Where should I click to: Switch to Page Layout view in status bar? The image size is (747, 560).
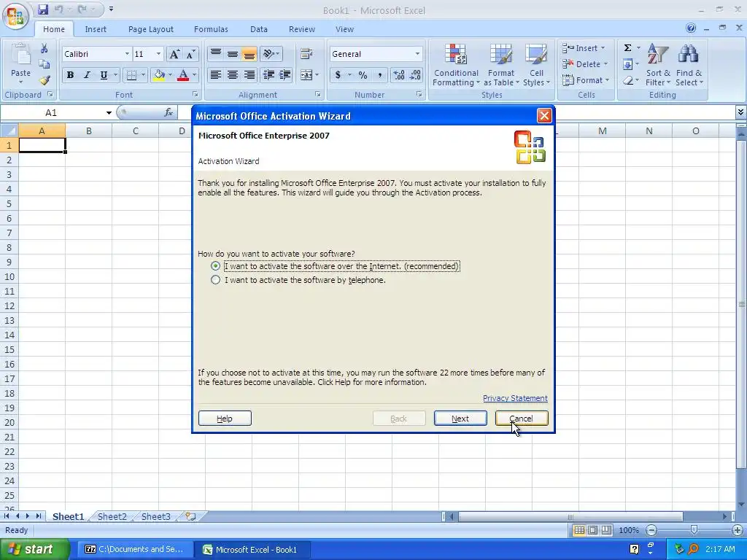pos(592,530)
